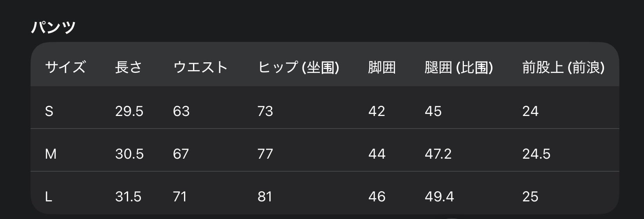
Task: Click the S size row label
Action: click(x=49, y=111)
